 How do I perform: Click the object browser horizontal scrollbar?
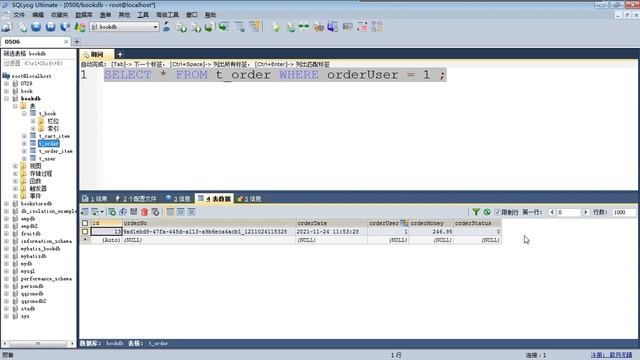(x=38, y=344)
